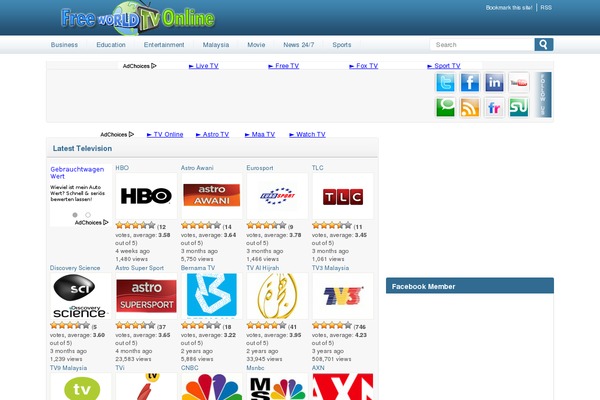Open the Twitter social icon
600x400 pixels.
pyautogui.click(x=445, y=82)
